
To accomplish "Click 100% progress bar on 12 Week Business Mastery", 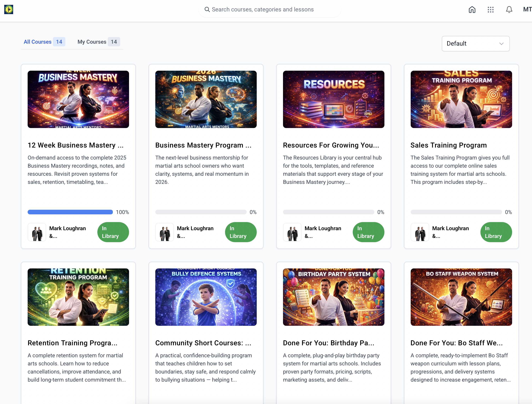I will click(70, 212).
